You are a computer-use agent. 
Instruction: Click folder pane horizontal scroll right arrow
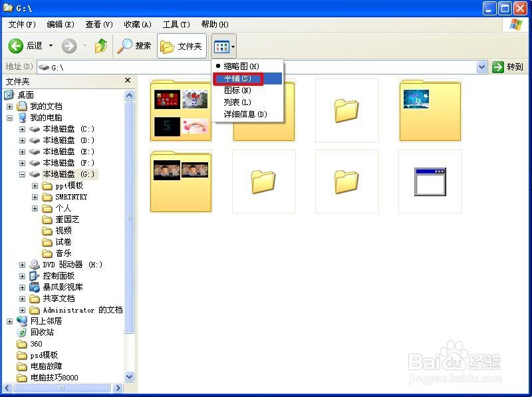(118, 388)
